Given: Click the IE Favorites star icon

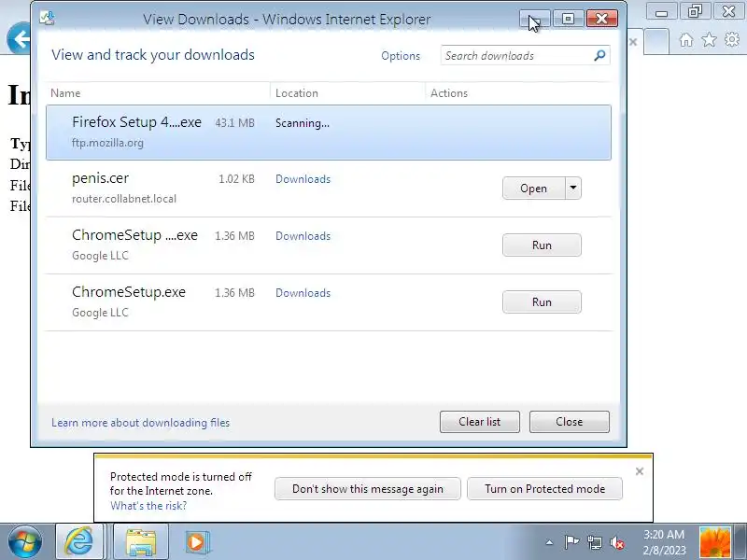Looking at the screenshot, I should (x=709, y=39).
